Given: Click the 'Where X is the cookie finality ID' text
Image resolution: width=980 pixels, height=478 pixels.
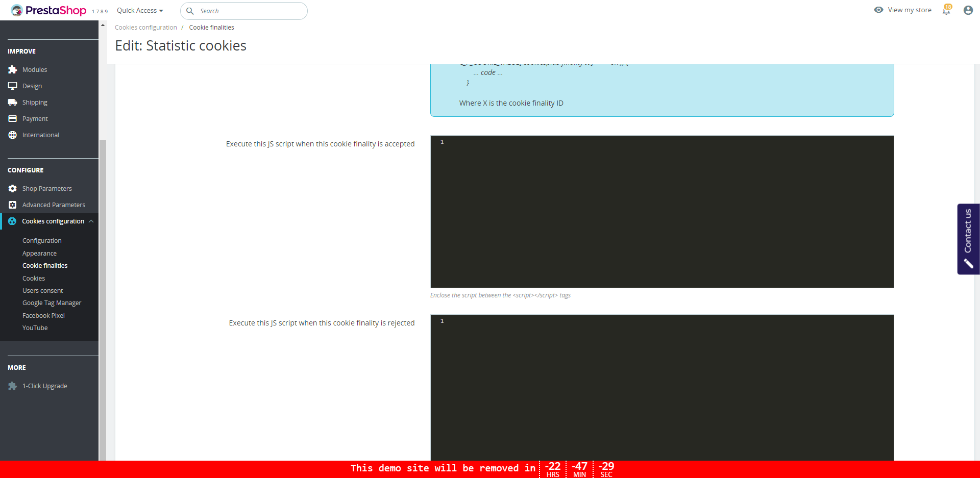Looking at the screenshot, I should click(511, 103).
